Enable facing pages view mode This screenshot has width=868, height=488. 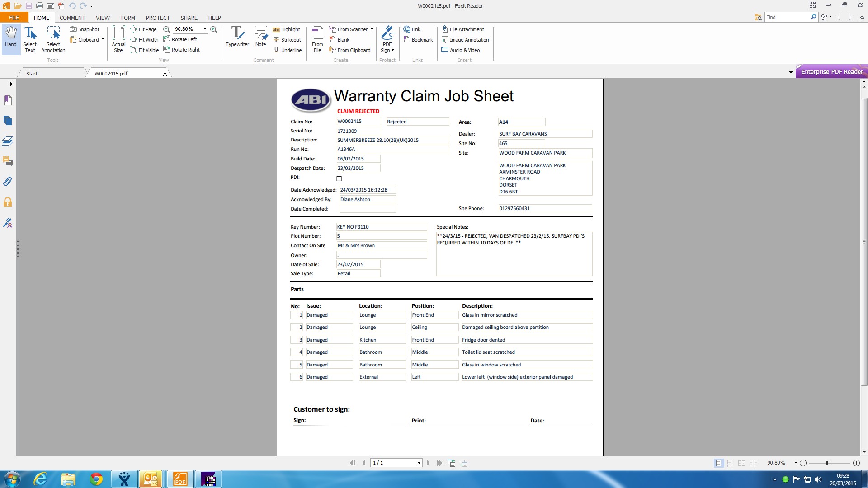coord(741,463)
